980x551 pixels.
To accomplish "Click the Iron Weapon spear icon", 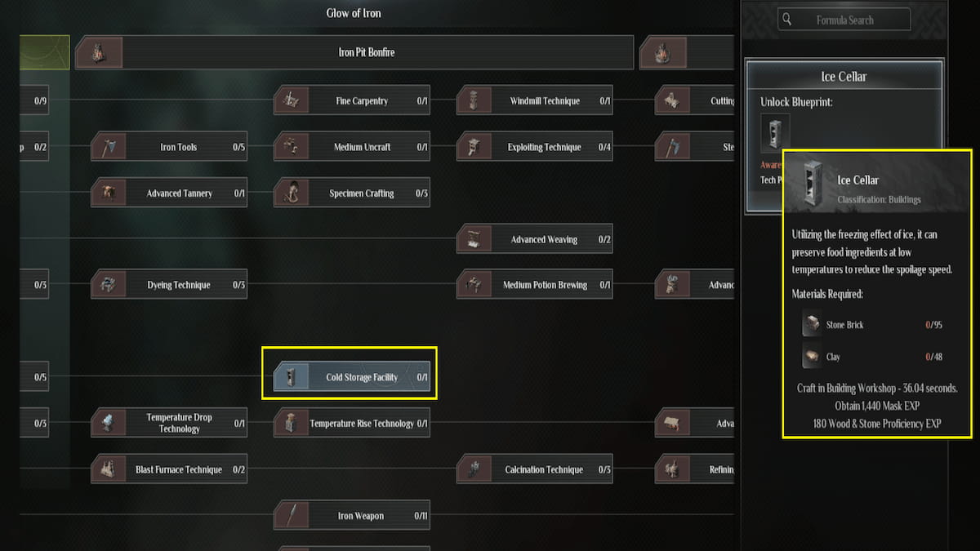I will [292, 516].
